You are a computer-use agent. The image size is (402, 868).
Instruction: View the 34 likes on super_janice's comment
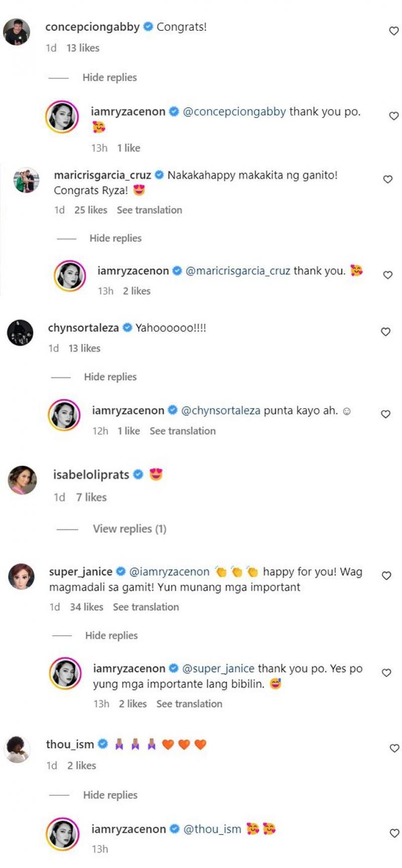coord(86,607)
